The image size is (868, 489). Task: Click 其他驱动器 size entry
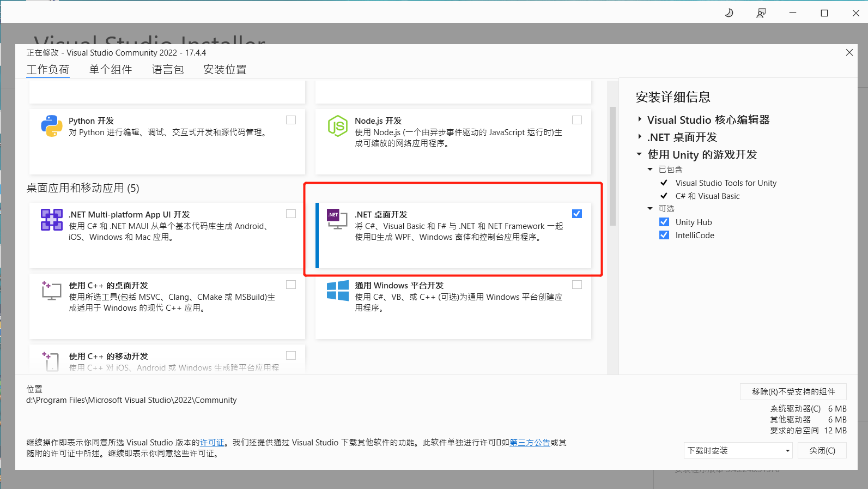(x=808, y=420)
